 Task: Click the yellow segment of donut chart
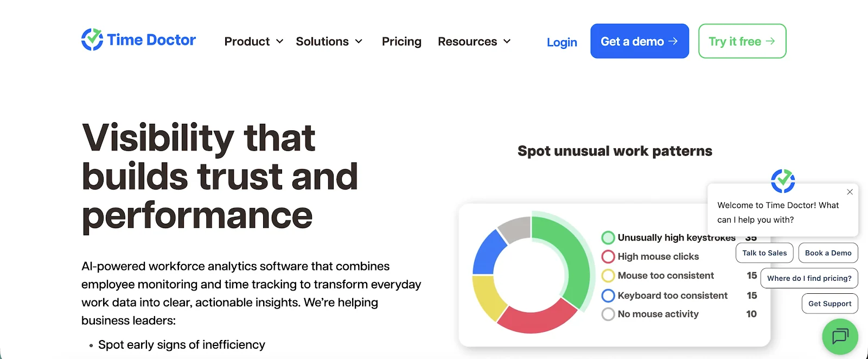[x=488, y=296]
